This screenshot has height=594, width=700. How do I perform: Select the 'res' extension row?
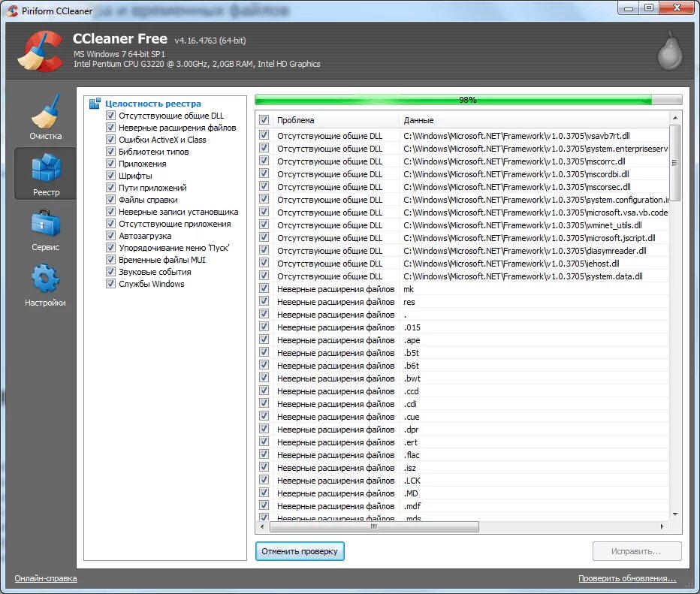(x=463, y=302)
